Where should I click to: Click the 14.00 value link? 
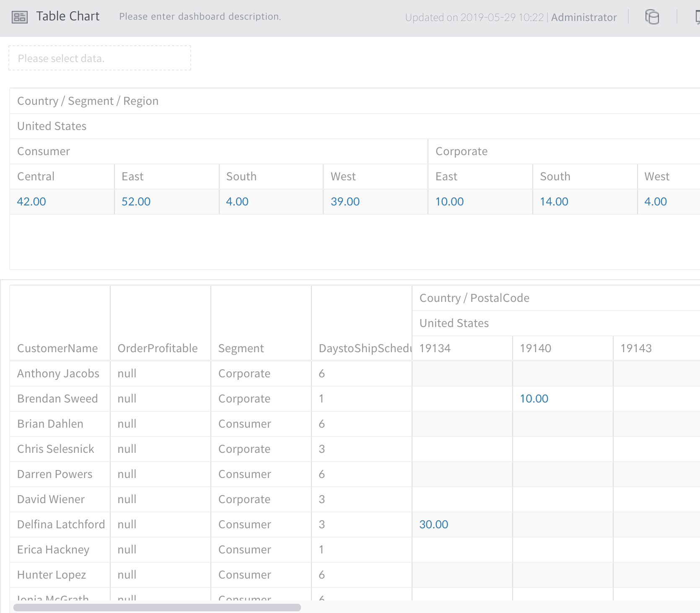[x=554, y=202]
